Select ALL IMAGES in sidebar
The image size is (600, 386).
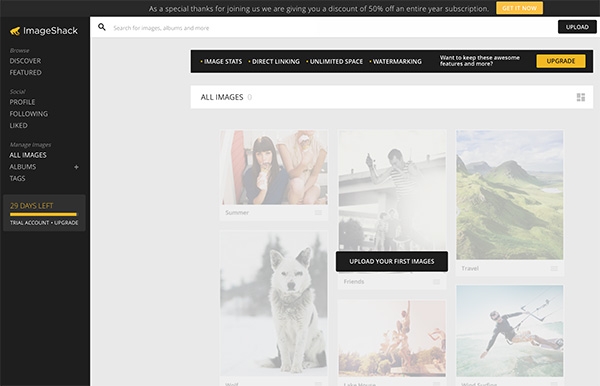tap(28, 155)
